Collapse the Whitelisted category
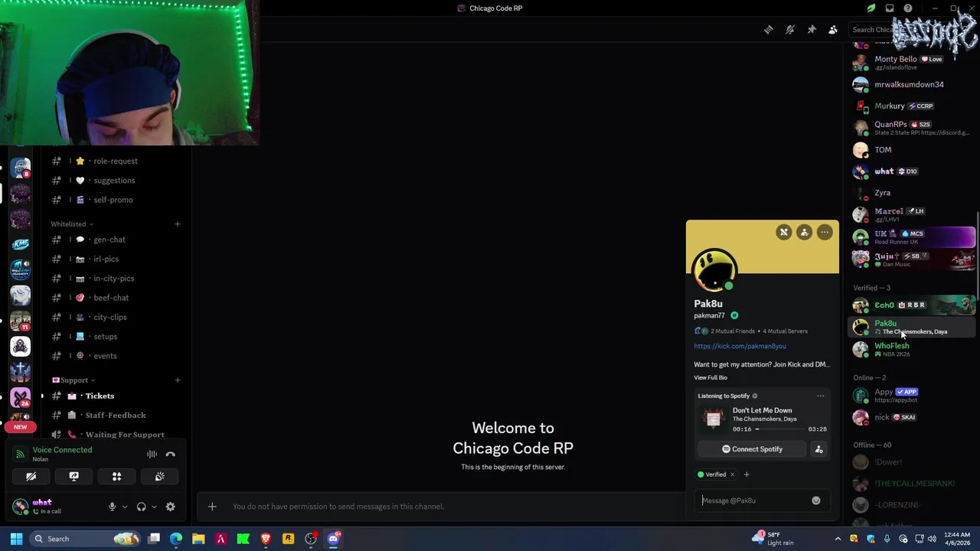The height and width of the screenshot is (551, 980). (x=72, y=224)
